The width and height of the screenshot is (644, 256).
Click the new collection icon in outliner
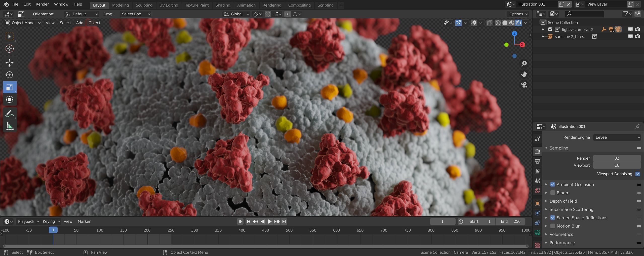tap(638, 14)
